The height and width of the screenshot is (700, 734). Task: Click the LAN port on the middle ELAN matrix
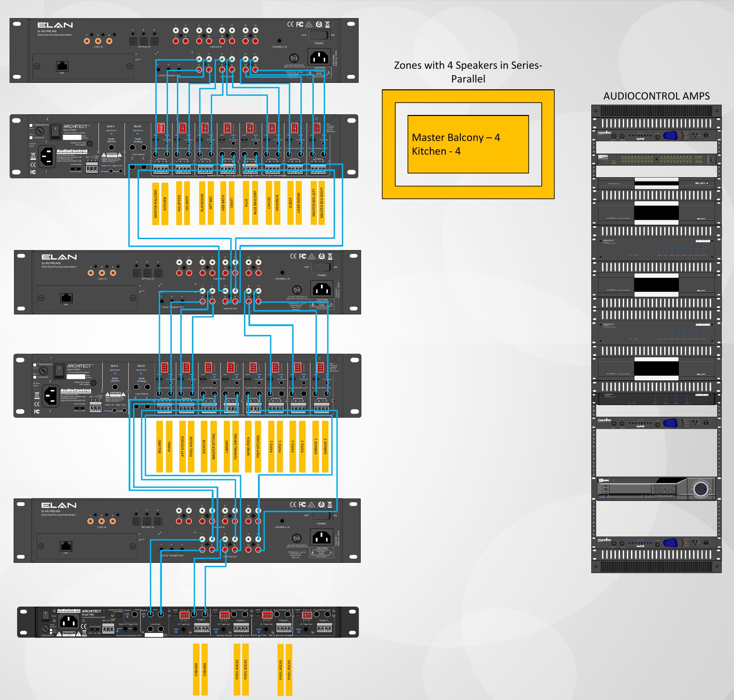66,298
